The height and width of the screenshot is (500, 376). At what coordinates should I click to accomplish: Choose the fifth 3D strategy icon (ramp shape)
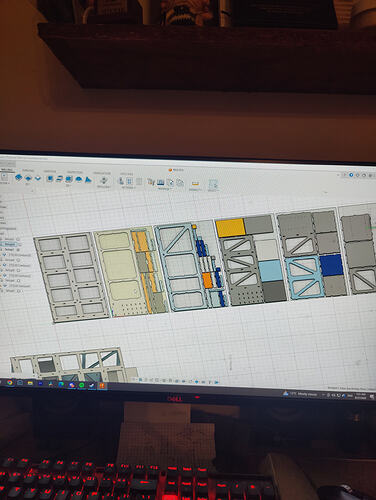pyautogui.click(x=88, y=180)
